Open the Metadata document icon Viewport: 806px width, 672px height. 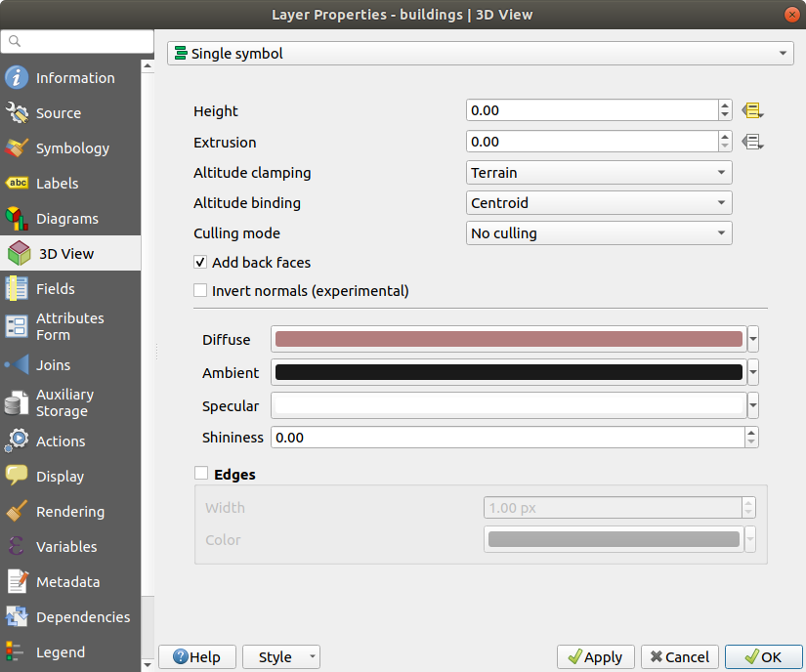(x=18, y=581)
